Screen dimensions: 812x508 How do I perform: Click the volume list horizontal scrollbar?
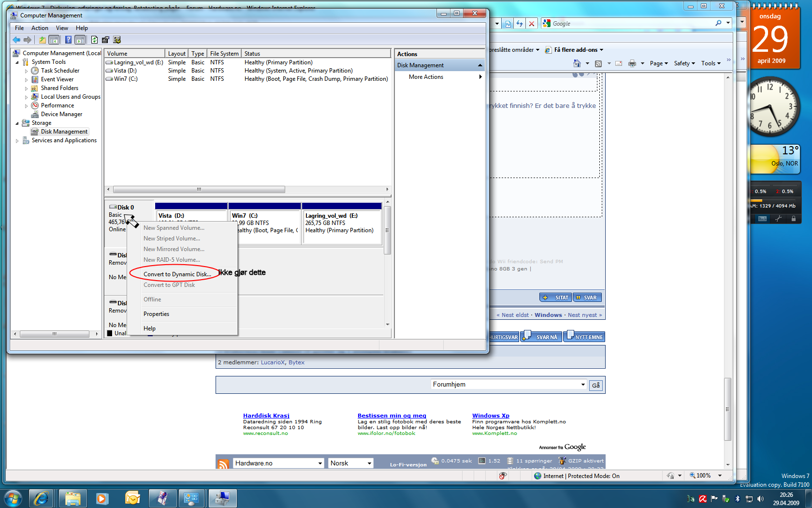199,190
